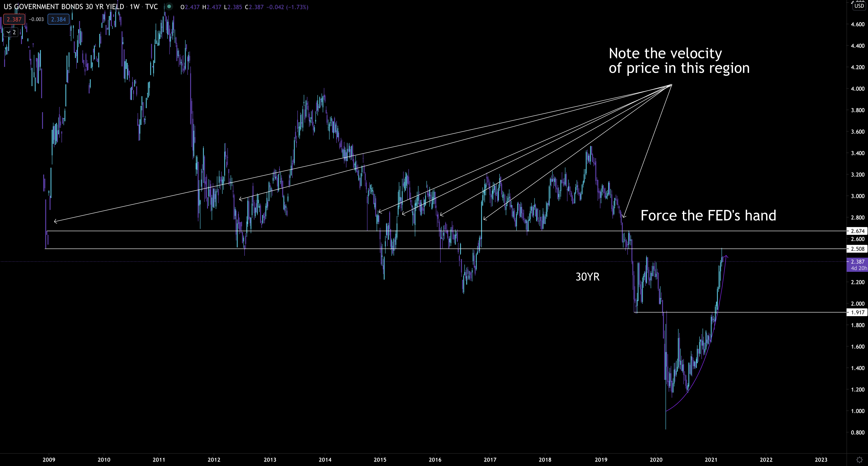Click the 2021 label on time axis
This screenshot has width=868, height=466.
[711, 460]
